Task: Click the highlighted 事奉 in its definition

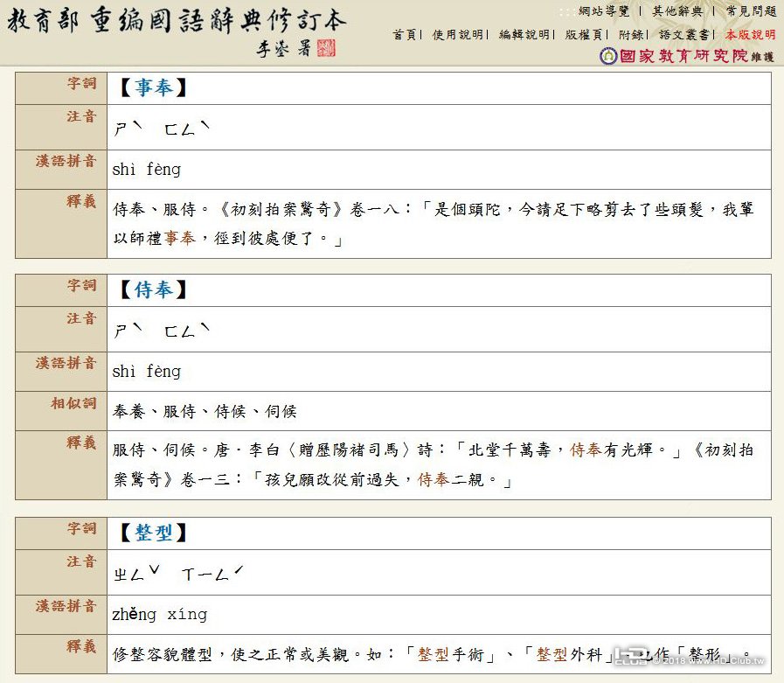Action: pyautogui.click(x=179, y=238)
